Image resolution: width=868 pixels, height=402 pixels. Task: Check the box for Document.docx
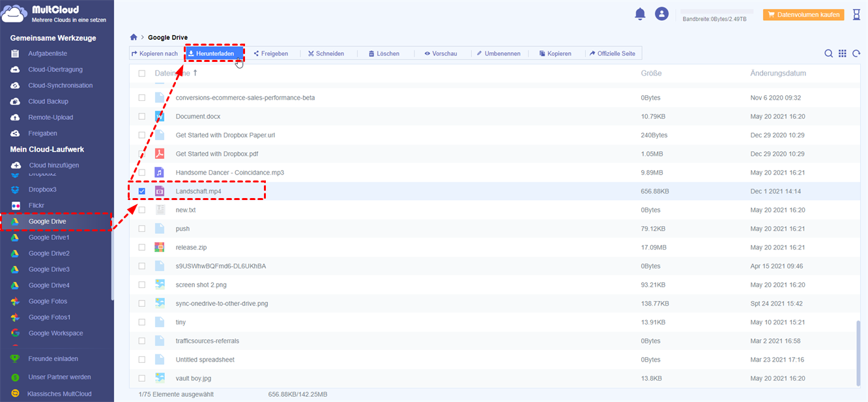pos(142,117)
